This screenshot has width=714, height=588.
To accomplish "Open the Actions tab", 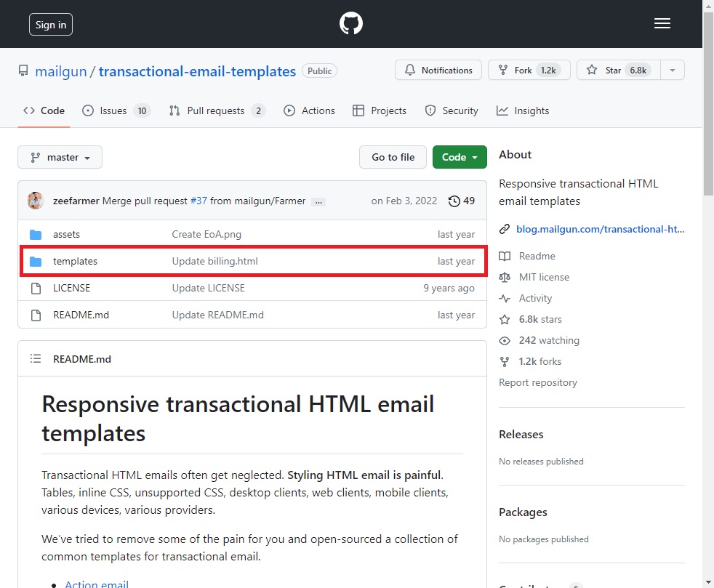I will [x=309, y=110].
